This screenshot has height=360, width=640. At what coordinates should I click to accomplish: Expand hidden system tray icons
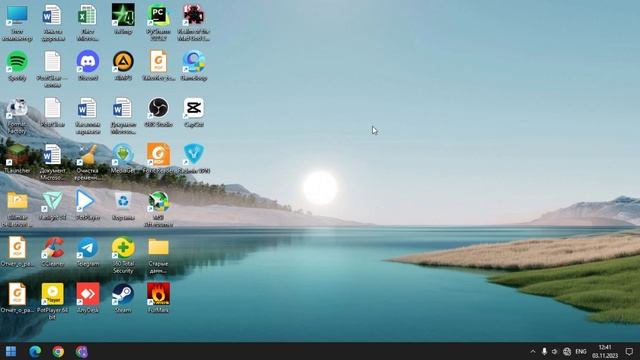coord(533,351)
